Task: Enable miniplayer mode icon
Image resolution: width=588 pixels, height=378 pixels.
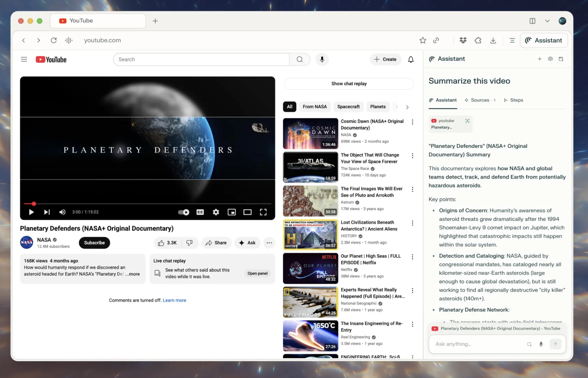Action: tap(232, 212)
